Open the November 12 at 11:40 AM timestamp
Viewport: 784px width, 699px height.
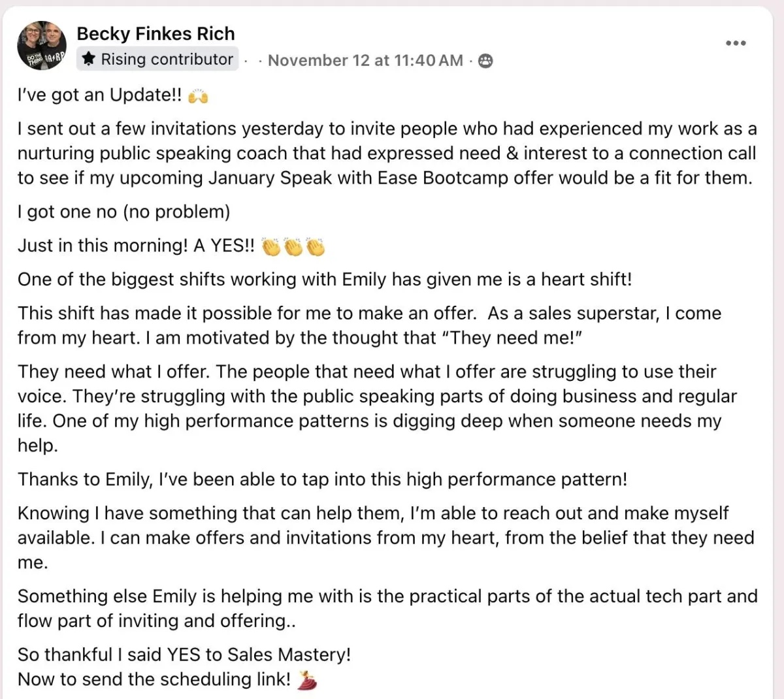coord(365,61)
